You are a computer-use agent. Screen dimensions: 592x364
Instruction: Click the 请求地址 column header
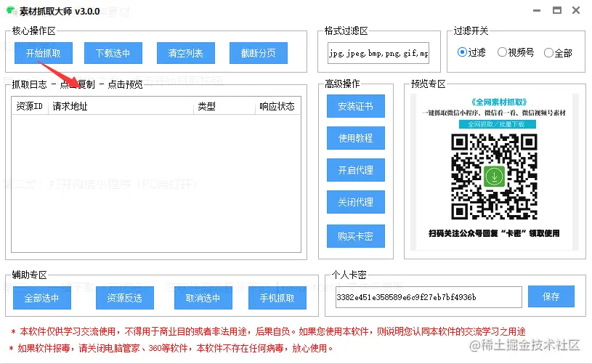click(121, 107)
